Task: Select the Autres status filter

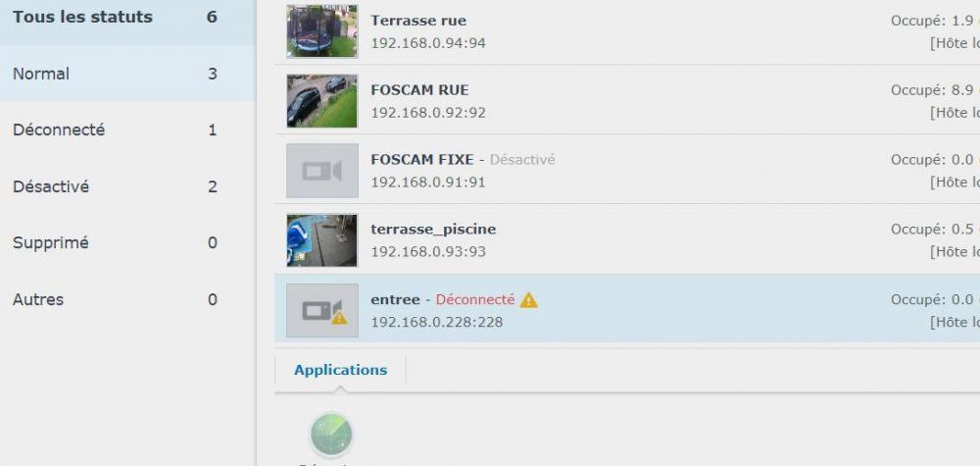Action: 127,299
